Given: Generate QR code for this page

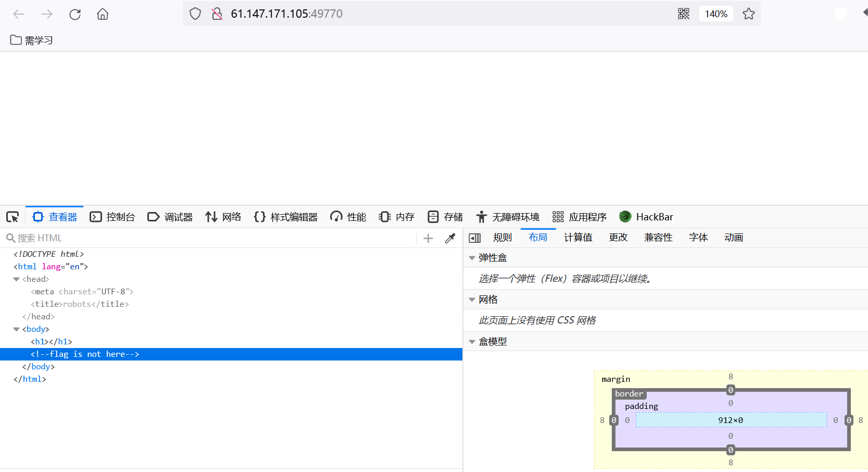Looking at the screenshot, I should tap(684, 14).
